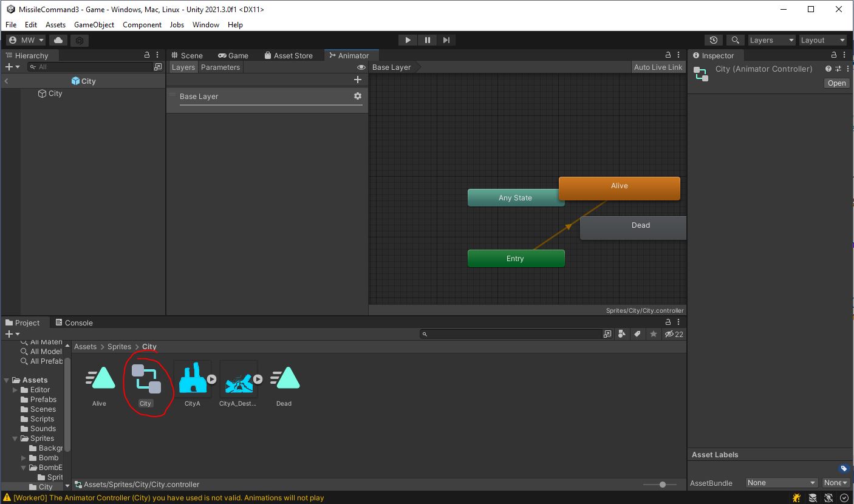Toggle Auto Live Link

(658, 67)
